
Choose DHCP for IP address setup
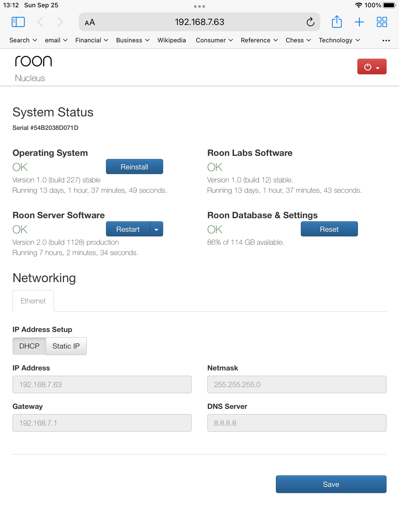[29, 346]
